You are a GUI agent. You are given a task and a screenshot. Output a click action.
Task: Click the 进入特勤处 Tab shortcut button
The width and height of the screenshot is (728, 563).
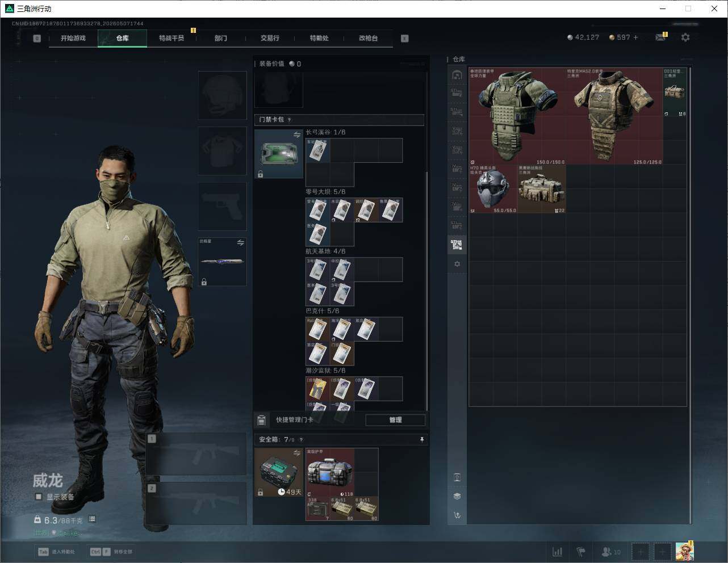pyautogui.click(x=56, y=552)
